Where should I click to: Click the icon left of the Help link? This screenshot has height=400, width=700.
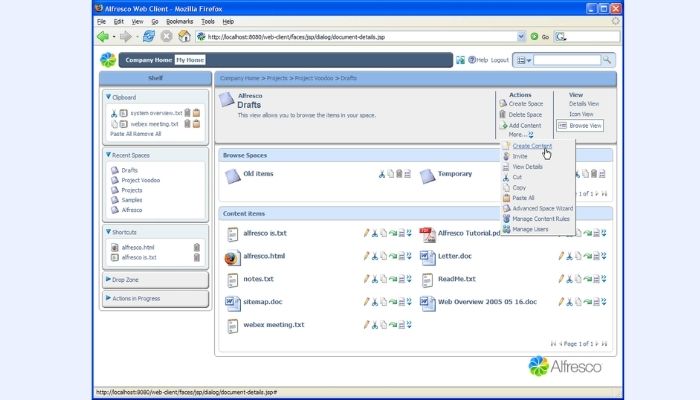[460, 60]
